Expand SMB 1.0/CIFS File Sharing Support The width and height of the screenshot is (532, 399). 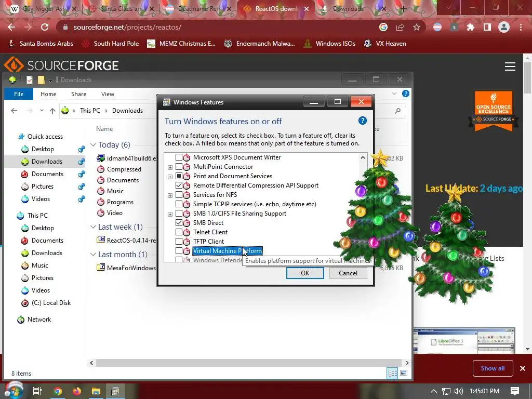pos(170,214)
